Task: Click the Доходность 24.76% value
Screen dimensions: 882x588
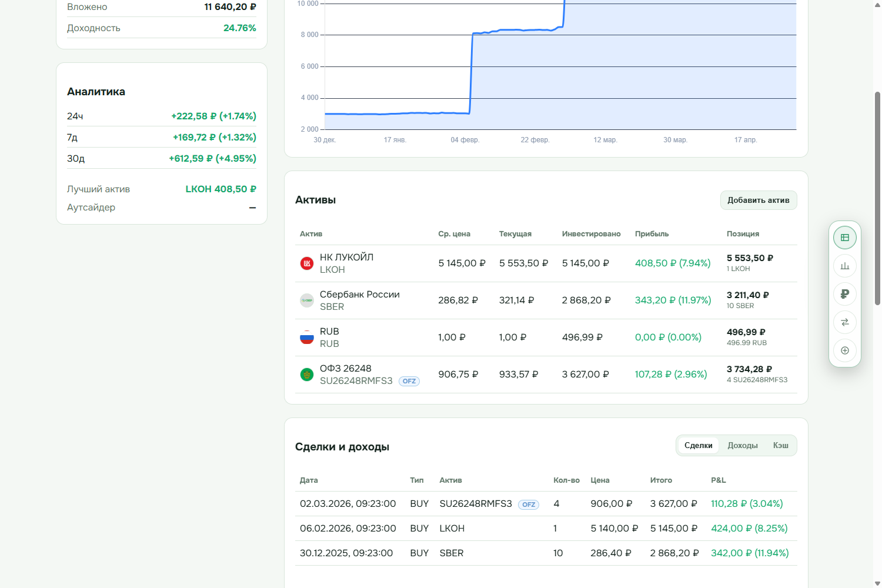Action: coord(239,28)
